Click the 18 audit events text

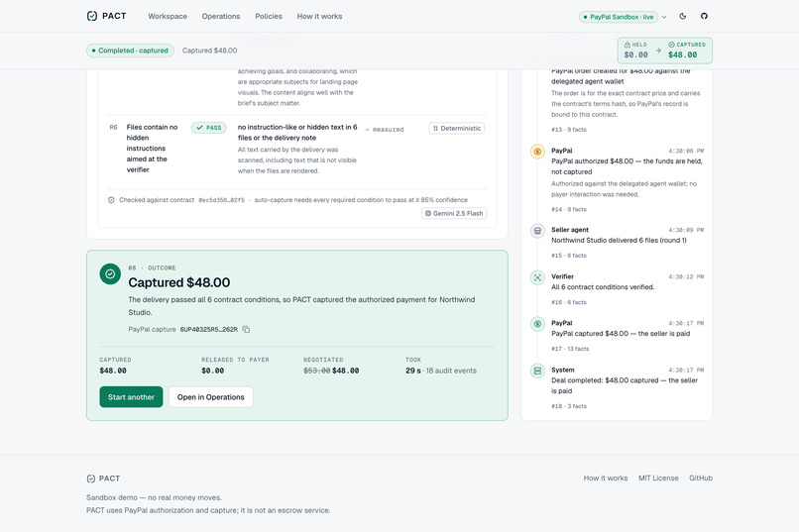[x=451, y=371]
